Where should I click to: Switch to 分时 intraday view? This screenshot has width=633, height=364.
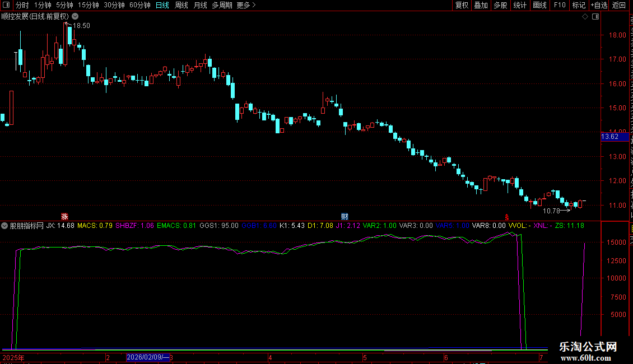click(x=22, y=5)
